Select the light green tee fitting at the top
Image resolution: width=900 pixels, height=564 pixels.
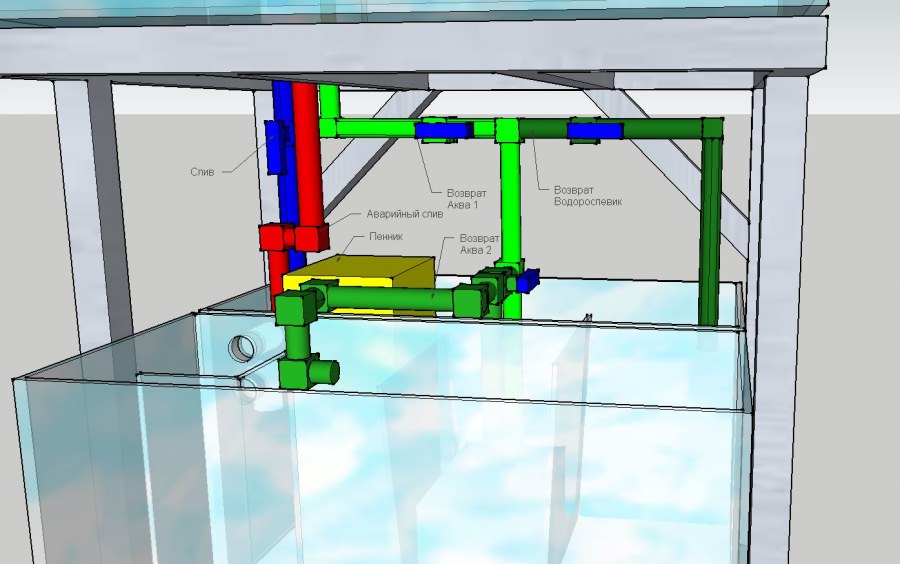click(x=506, y=129)
